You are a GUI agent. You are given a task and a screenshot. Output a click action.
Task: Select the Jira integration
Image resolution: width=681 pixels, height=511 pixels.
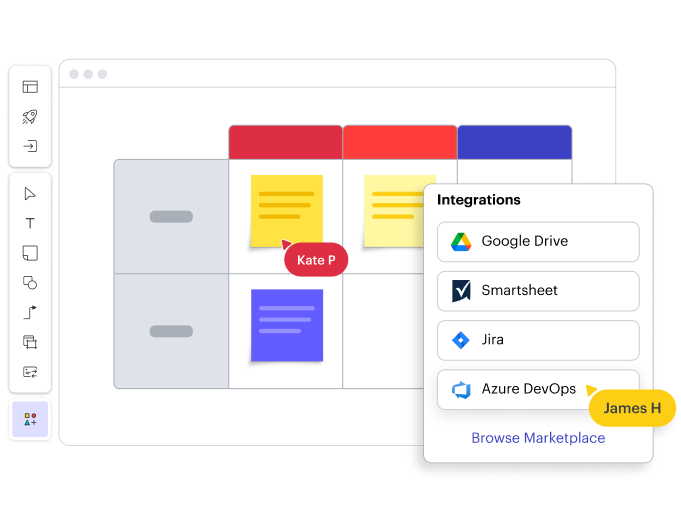click(x=538, y=340)
